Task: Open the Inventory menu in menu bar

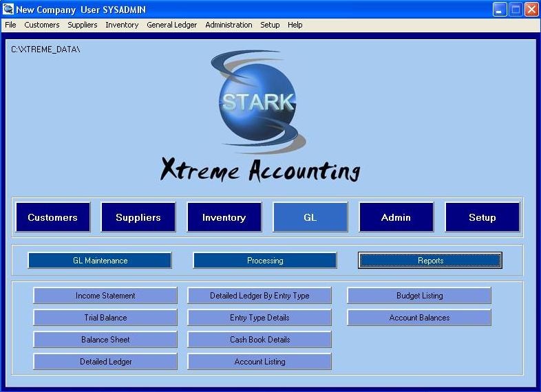Action: pos(122,25)
